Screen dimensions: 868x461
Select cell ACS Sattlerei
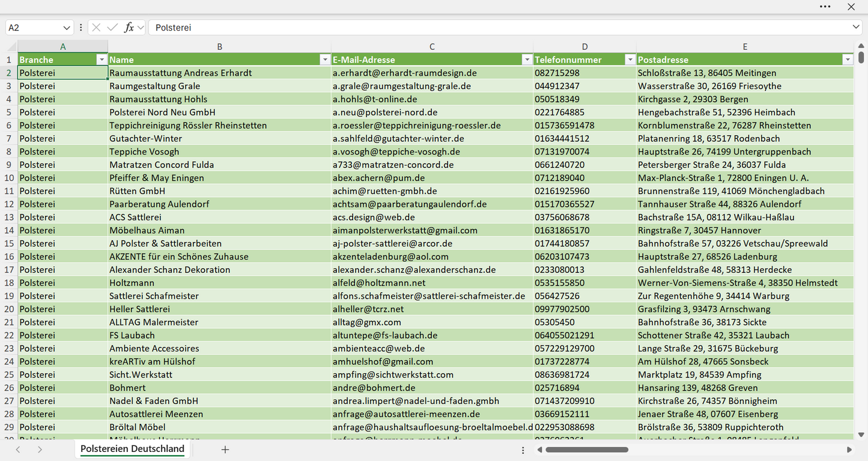tap(220, 217)
